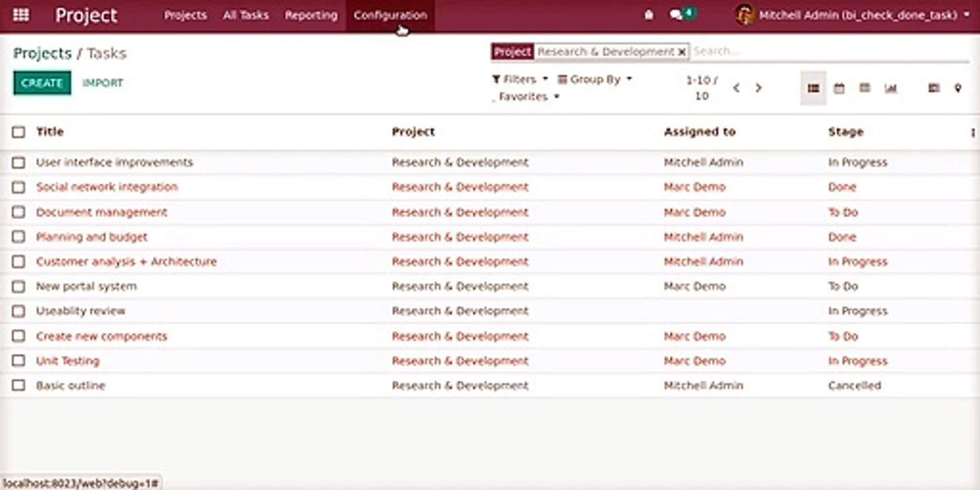Open the debug tools bug icon
980x490 pixels.
point(649,14)
